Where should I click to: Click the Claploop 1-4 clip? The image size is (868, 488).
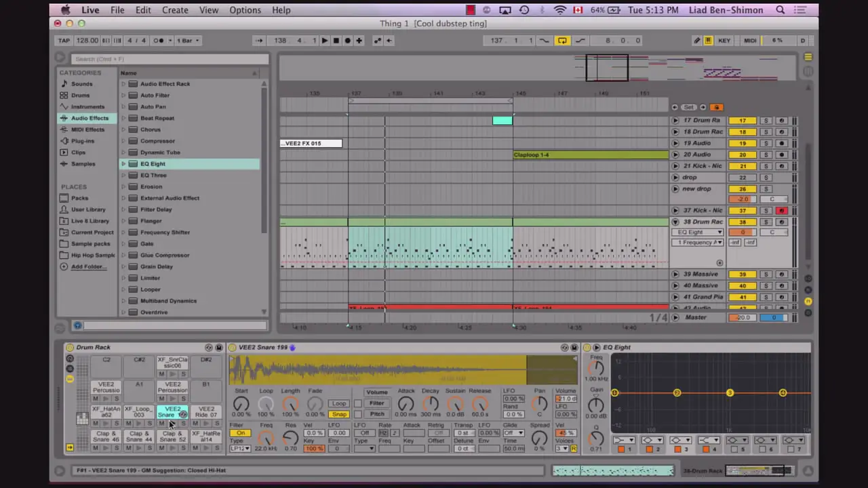tap(591, 155)
